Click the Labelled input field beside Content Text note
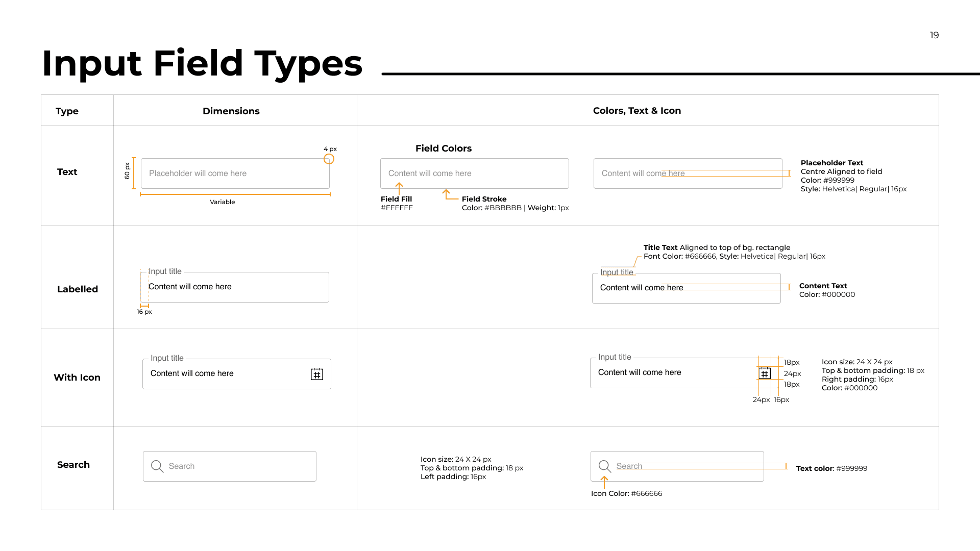Viewport: 980px width, 551px height. click(687, 288)
